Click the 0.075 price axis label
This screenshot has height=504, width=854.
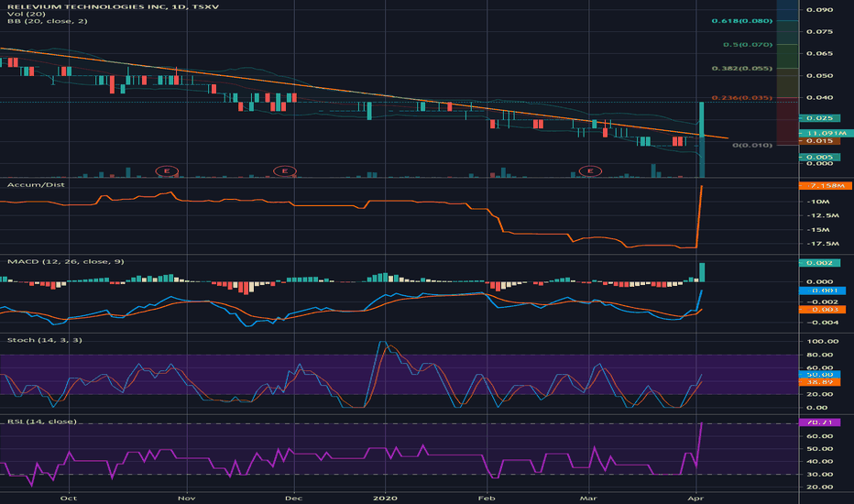click(820, 31)
